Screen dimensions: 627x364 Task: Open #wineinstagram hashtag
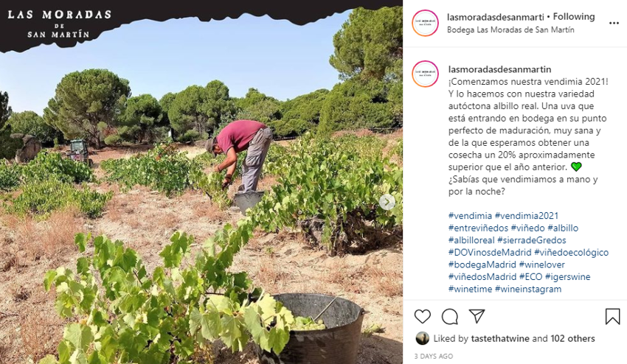coord(528,289)
